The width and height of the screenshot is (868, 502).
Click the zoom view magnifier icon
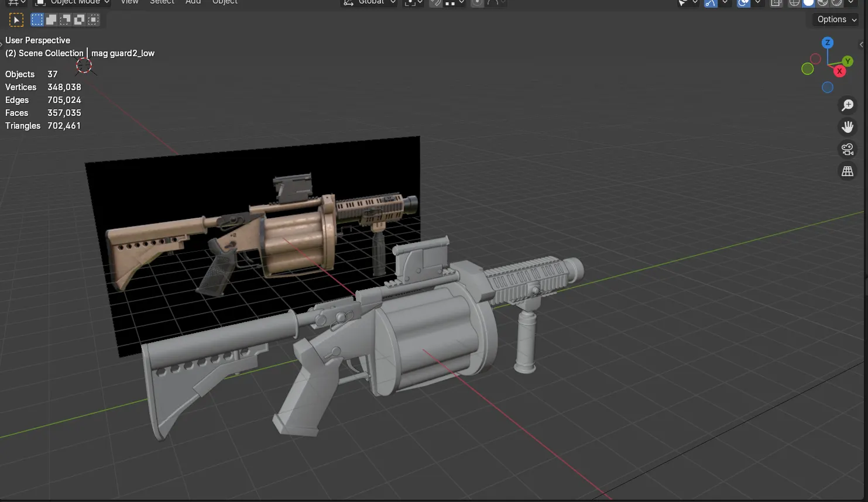point(848,105)
